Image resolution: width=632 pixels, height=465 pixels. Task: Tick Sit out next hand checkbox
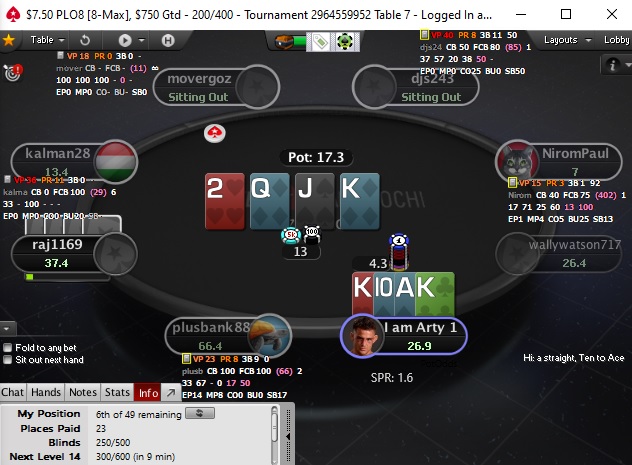click(x=7, y=359)
